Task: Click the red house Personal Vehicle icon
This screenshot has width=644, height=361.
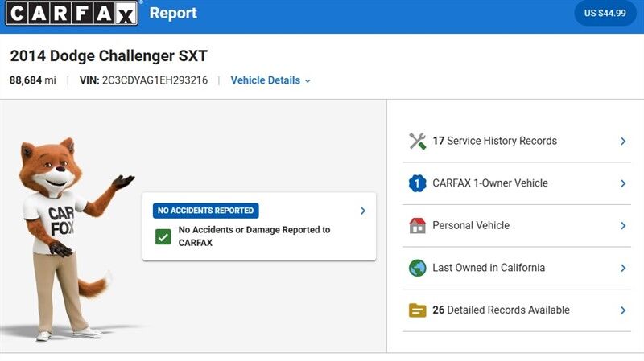Action: pos(417,226)
